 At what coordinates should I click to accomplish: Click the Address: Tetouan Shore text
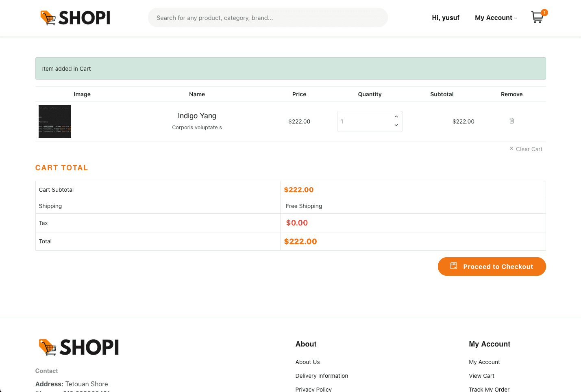[72, 384]
